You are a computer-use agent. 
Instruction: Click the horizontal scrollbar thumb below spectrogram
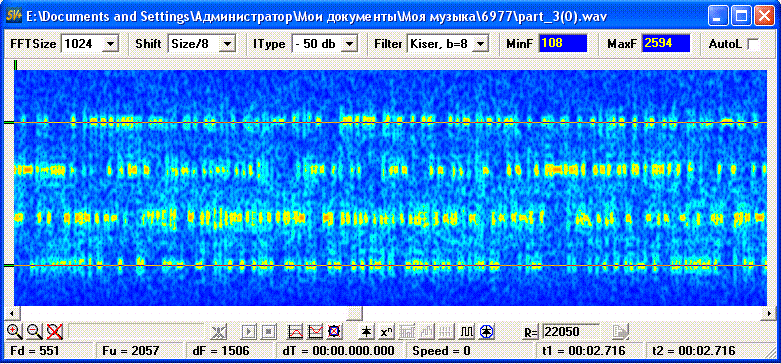355,313
